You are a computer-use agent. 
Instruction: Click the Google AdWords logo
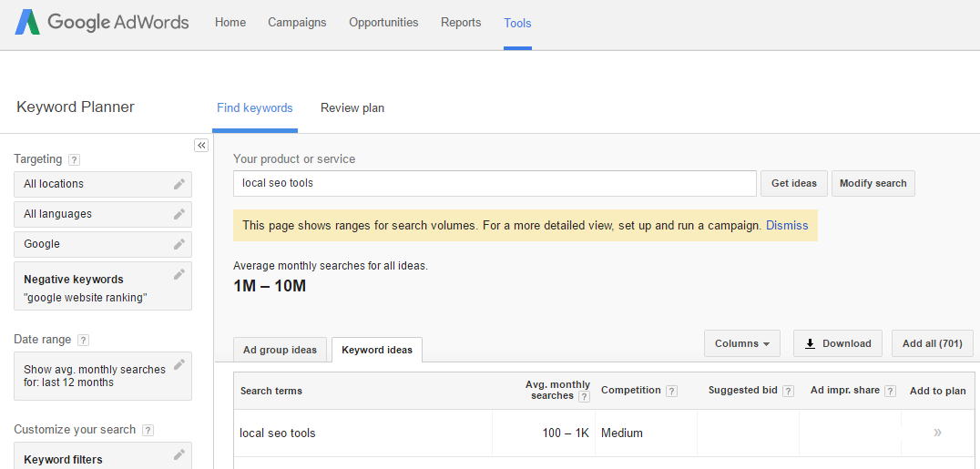(x=101, y=23)
